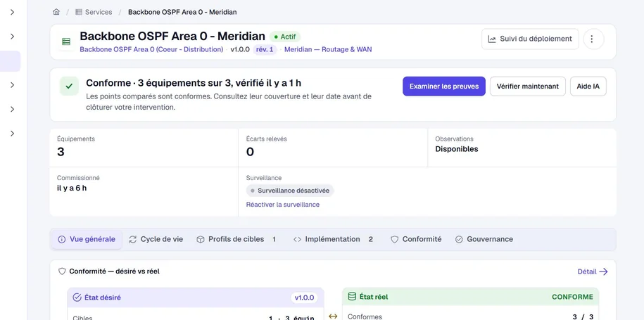Click the green service icon beside title
644x320 pixels.
click(66, 41)
